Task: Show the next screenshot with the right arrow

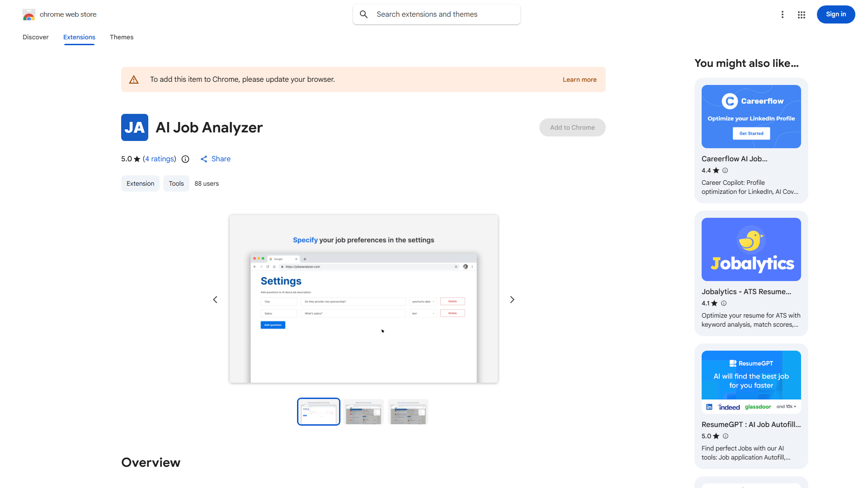Action: [512, 299]
